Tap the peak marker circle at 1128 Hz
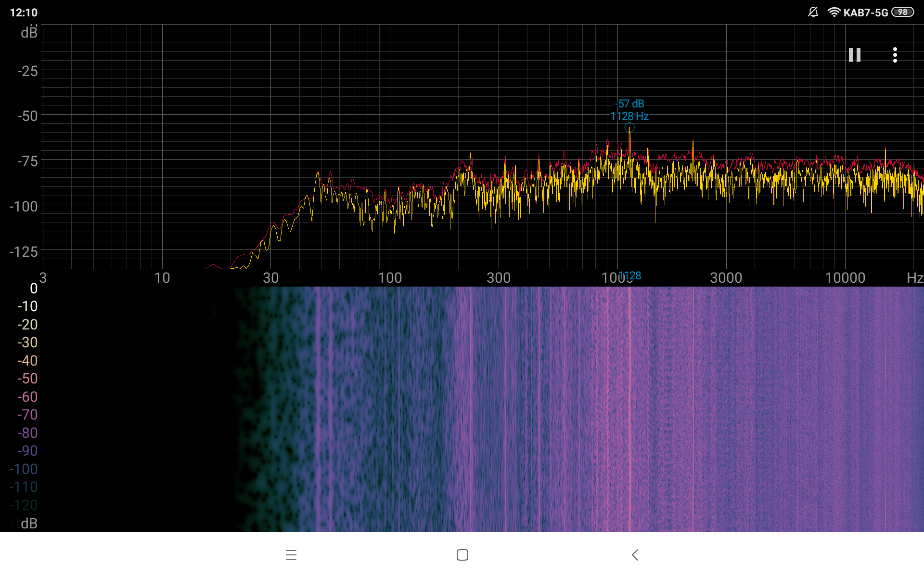 point(629,128)
